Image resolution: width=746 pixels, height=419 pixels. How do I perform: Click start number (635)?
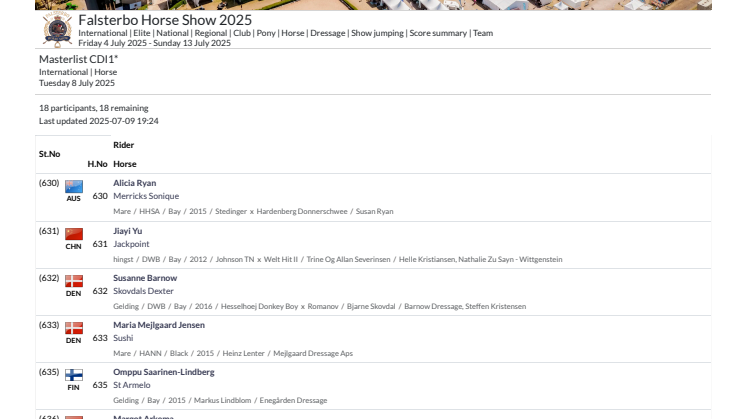[x=49, y=372]
